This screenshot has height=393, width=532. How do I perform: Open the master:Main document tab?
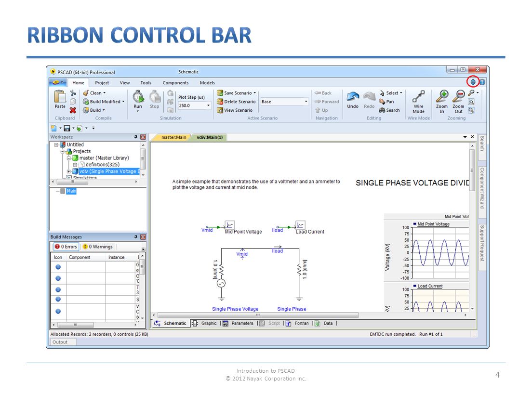[173, 137]
